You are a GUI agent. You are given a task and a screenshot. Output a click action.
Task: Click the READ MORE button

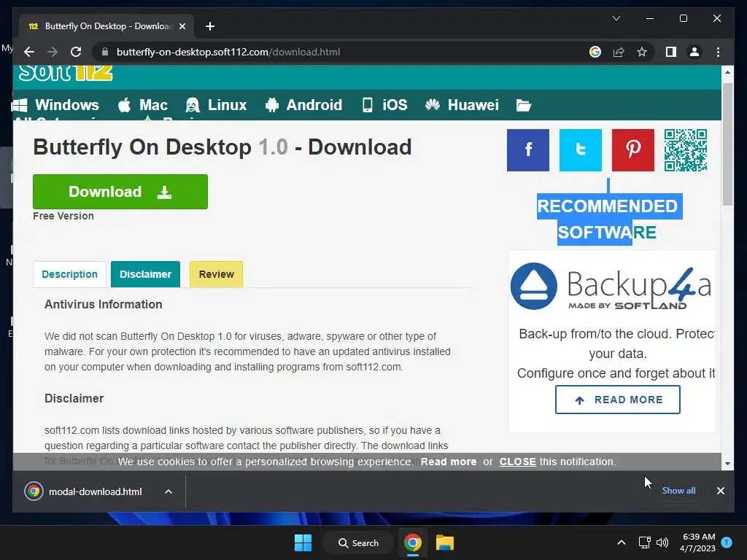coord(617,400)
